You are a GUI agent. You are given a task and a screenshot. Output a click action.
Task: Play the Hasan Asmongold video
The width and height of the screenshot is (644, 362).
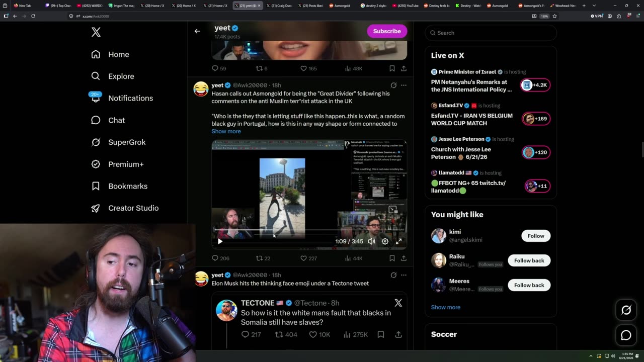tap(220, 241)
